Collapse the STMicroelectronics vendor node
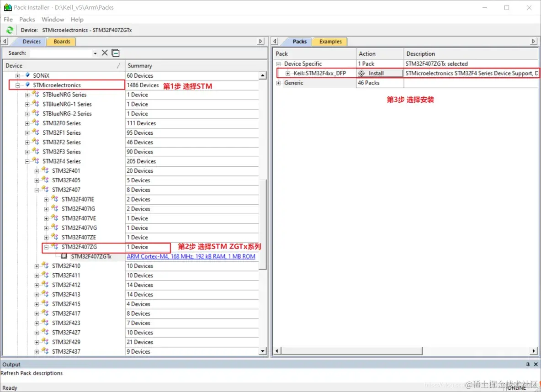The image size is (541, 392). [x=18, y=85]
